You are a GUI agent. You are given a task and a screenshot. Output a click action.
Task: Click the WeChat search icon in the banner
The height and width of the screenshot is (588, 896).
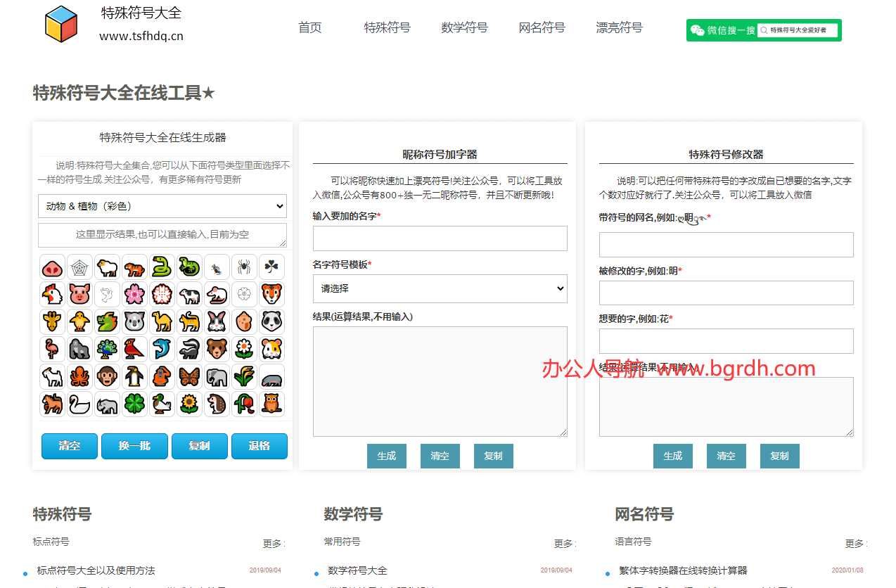pyautogui.click(x=698, y=30)
